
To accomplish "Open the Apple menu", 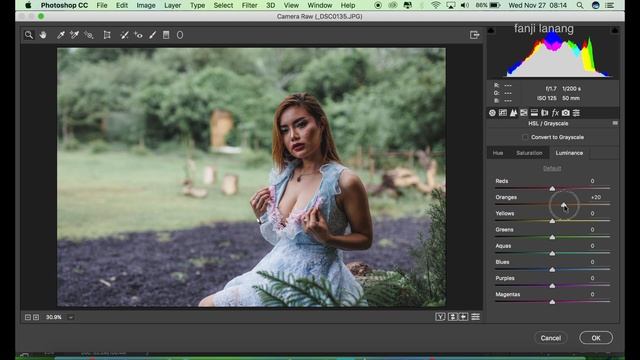I will point(28,5).
